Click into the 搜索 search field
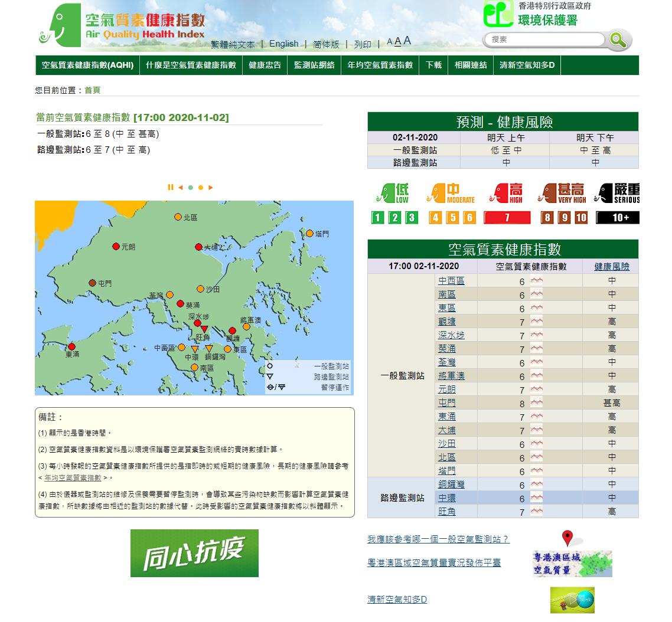This screenshot has height=622, width=672. coord(544,40)
